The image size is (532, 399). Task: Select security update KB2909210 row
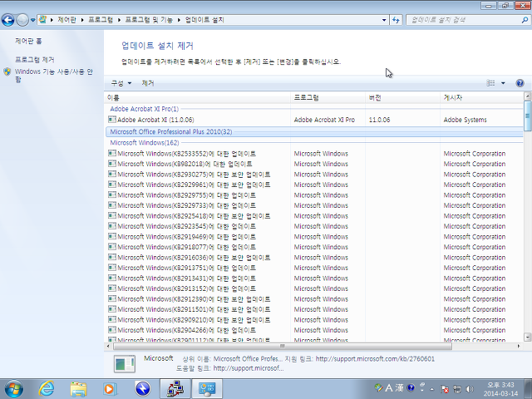click(x=314, y=319)
